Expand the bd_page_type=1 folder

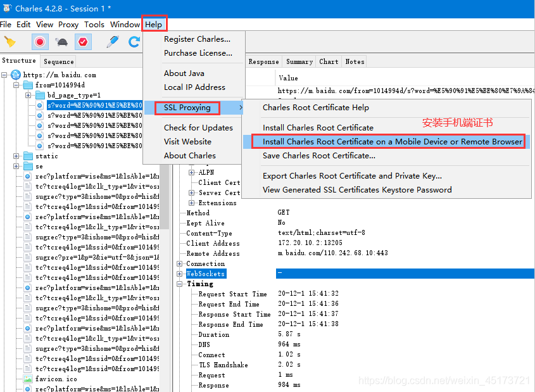point(28,95)
